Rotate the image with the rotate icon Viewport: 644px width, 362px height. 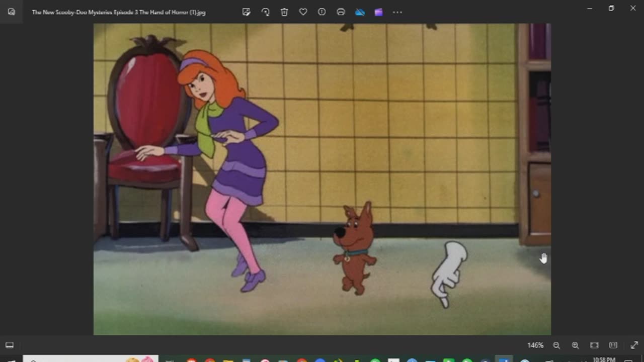click(x=265, y=12)
